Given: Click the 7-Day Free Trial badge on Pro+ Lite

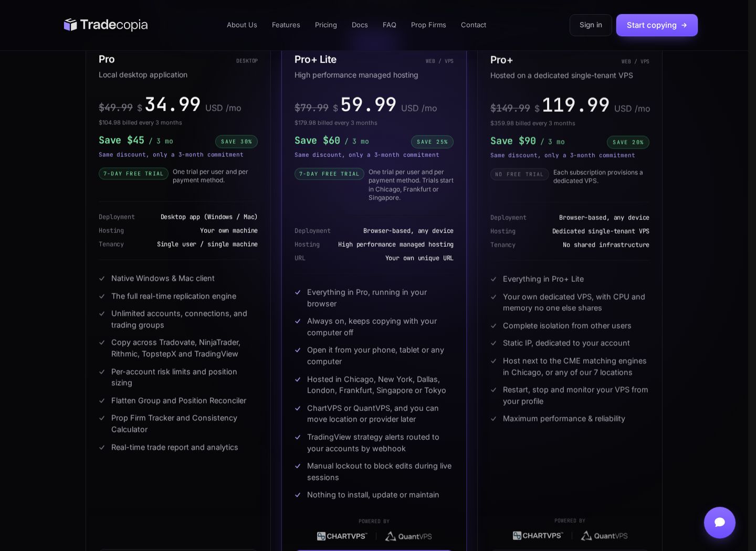Looking at the screenshot, I should click(329, 174).
